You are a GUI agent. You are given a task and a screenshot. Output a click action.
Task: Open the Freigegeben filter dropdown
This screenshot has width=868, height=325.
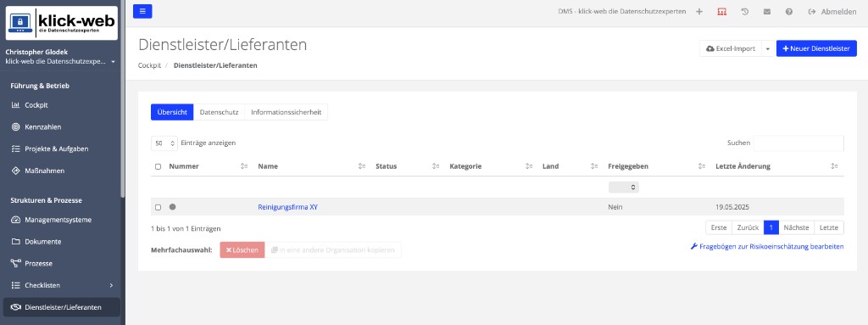[623, 188]
